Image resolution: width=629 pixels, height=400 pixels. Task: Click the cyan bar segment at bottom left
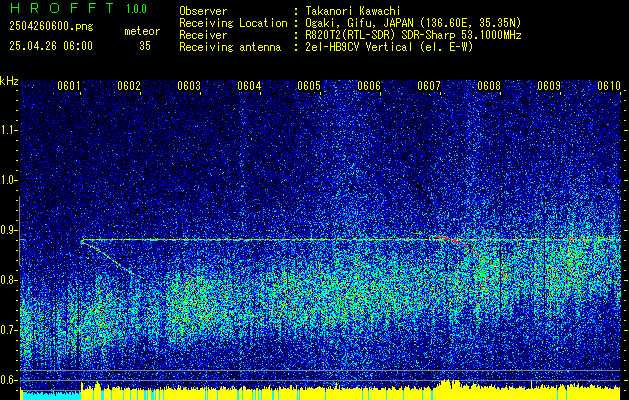click(x=50, y=395)
